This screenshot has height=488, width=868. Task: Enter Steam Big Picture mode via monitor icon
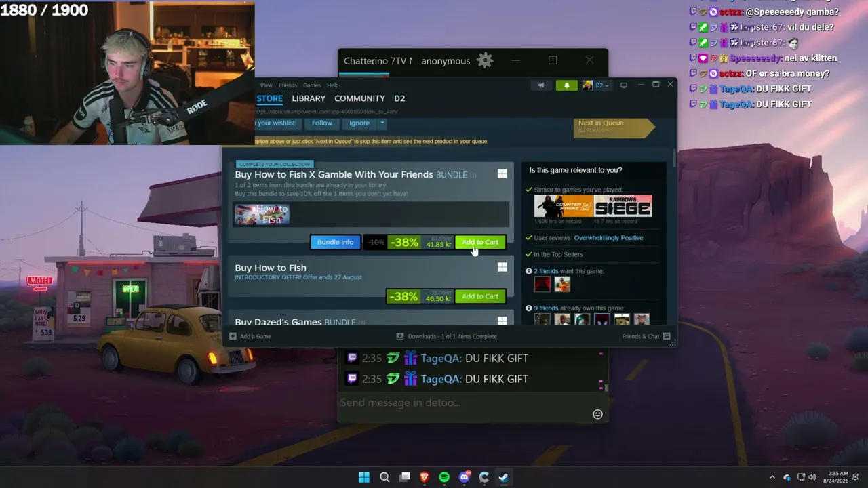point(624,85)
